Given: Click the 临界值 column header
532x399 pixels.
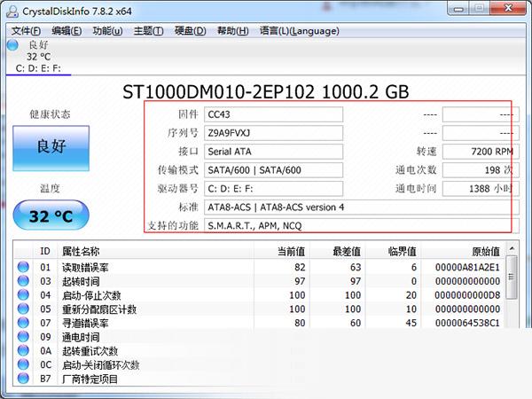Looking at the screenshot, I should pyautogui.click(x=393, y=252).
